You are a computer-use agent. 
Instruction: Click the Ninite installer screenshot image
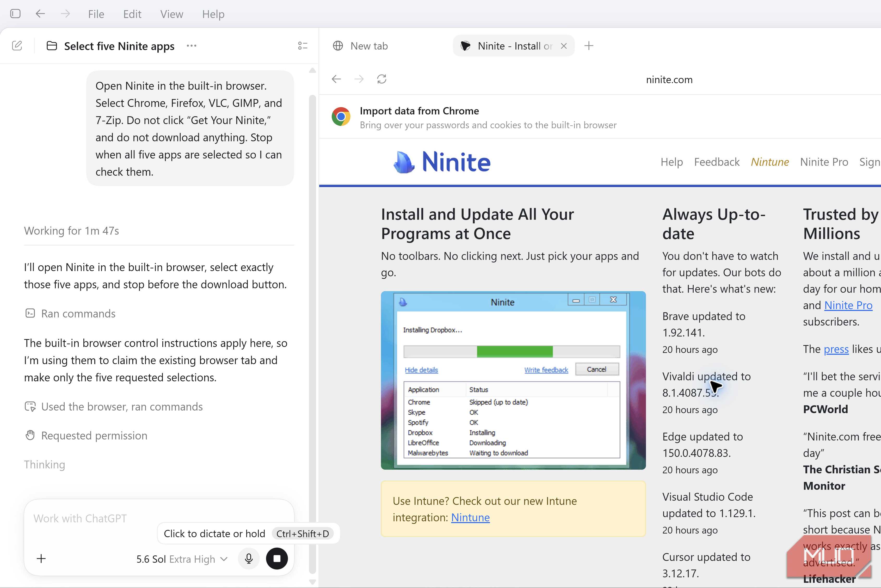513,380
